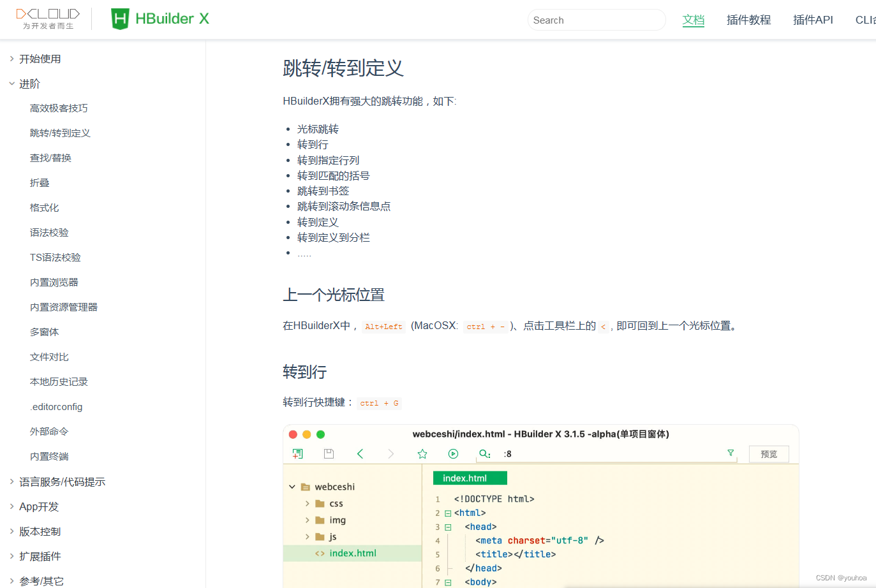Click the filter funnel icon
876x588 pixels.
(731, 453)
